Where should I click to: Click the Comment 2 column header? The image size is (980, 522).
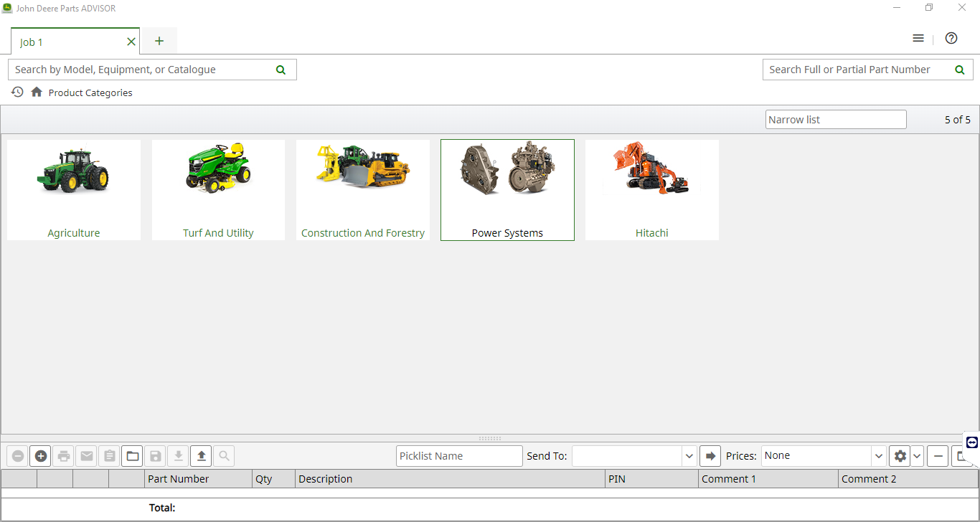tap(908, 479)
